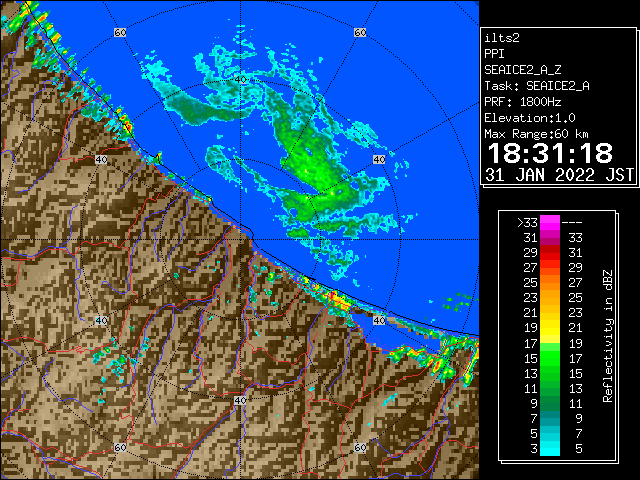Click the northwest 40 km ring label
Viewport: 640px width, 480px height.
tap(101, 160)
